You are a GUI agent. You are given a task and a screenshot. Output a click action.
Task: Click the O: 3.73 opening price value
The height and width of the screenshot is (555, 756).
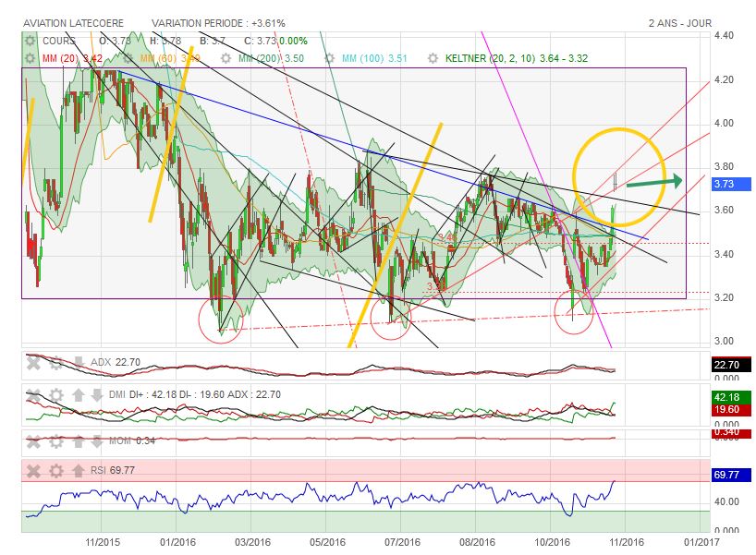coord(116,41)
